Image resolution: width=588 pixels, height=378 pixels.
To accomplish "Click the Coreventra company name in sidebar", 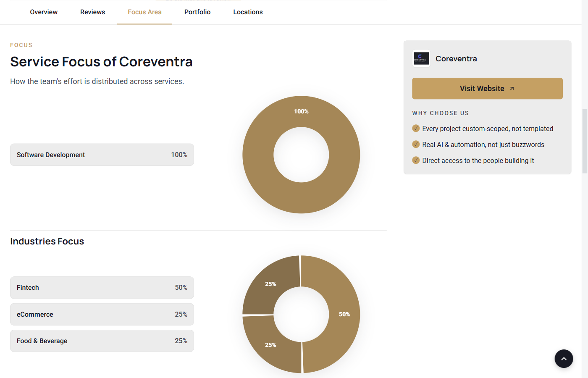I will (456, 59).
